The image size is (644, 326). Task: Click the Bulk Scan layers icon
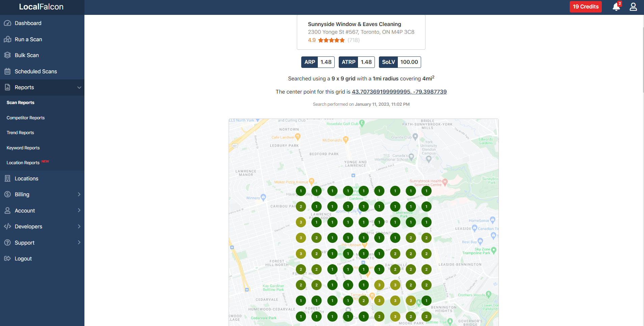click(x=7, y=55)
